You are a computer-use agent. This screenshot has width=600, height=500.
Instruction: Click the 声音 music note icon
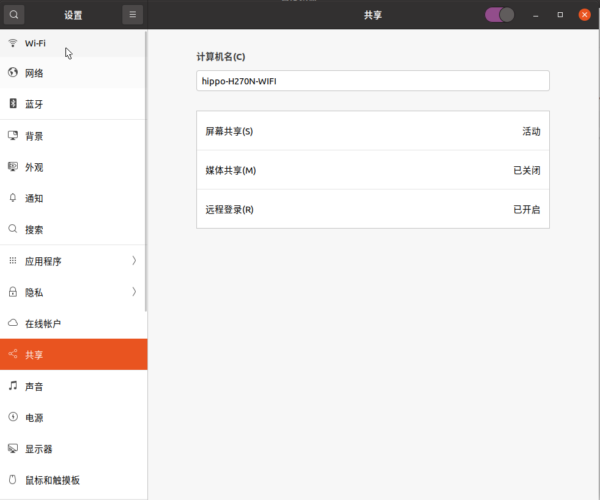coord(13,386)
